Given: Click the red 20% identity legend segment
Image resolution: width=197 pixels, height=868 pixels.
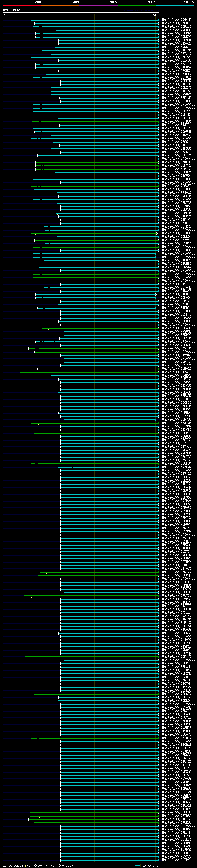Looking at the screenshot, I should (22, 6).
